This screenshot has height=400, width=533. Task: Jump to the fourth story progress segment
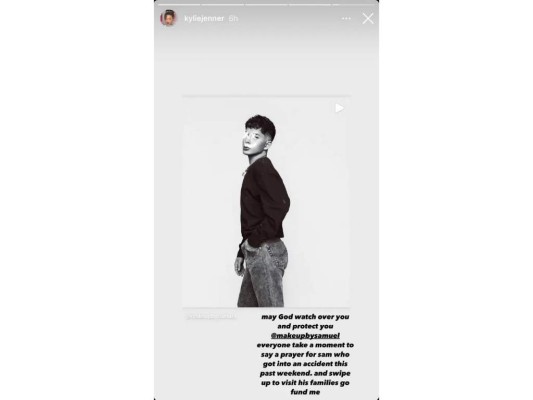click(310, 5)
